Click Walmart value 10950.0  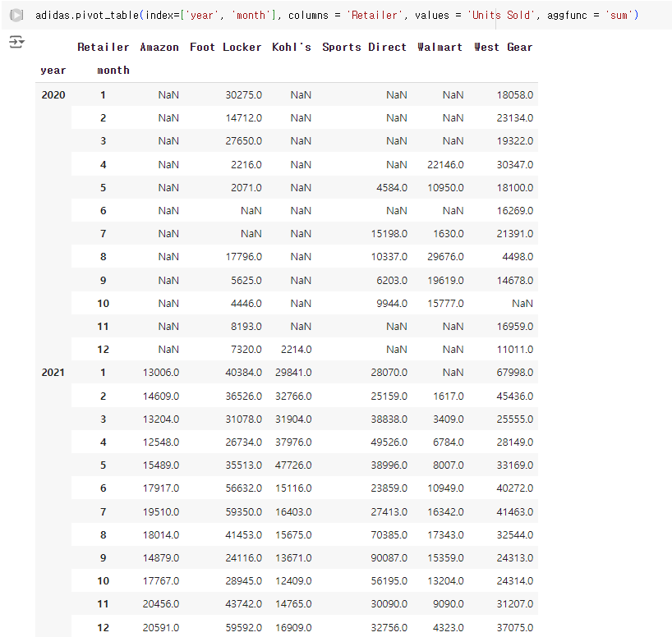[445, 188]
